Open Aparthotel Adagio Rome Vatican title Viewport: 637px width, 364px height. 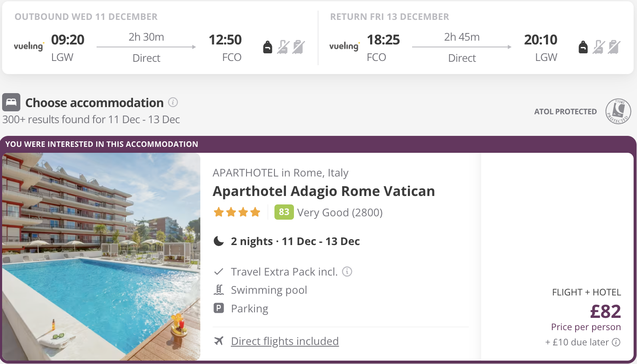[324, 191]
